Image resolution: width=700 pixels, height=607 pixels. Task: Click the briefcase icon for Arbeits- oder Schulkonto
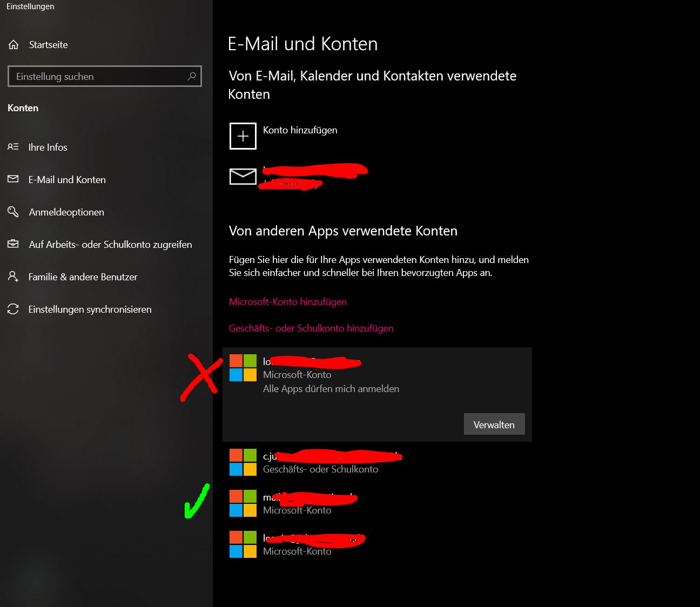[13, 244]
